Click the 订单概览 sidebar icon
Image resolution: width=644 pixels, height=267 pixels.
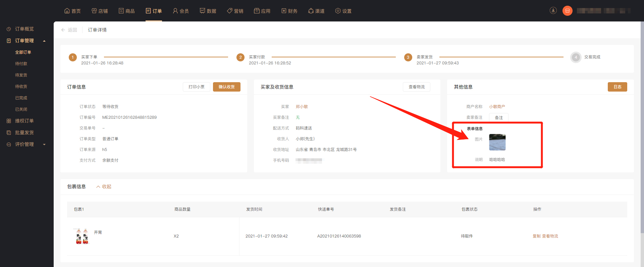tap(9, 29)
